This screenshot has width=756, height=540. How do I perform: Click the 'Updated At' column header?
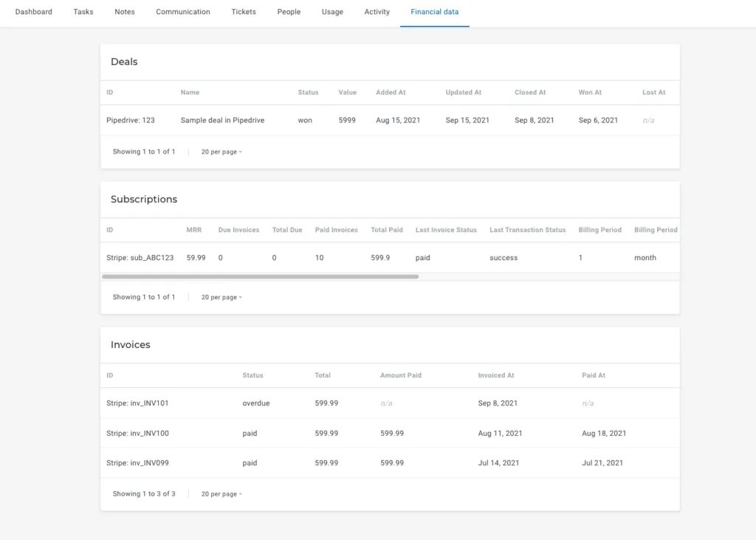tap(464, 92)
